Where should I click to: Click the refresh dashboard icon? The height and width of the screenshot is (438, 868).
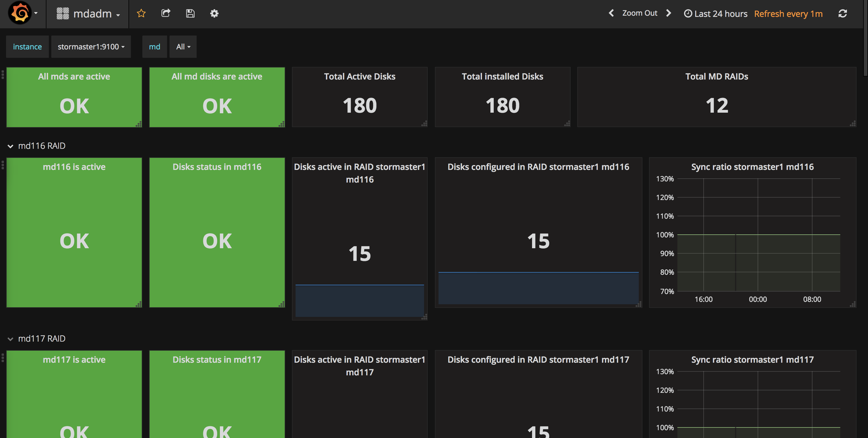842,14
